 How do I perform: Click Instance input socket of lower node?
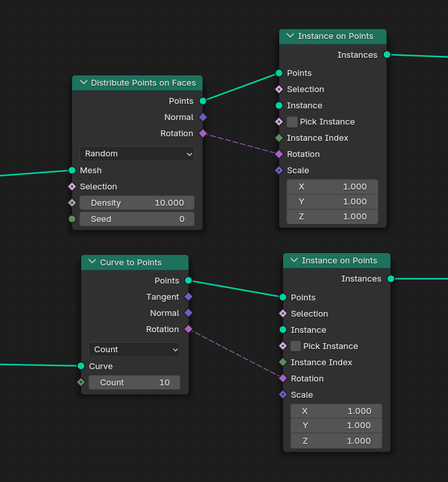(x=283, y=330)
